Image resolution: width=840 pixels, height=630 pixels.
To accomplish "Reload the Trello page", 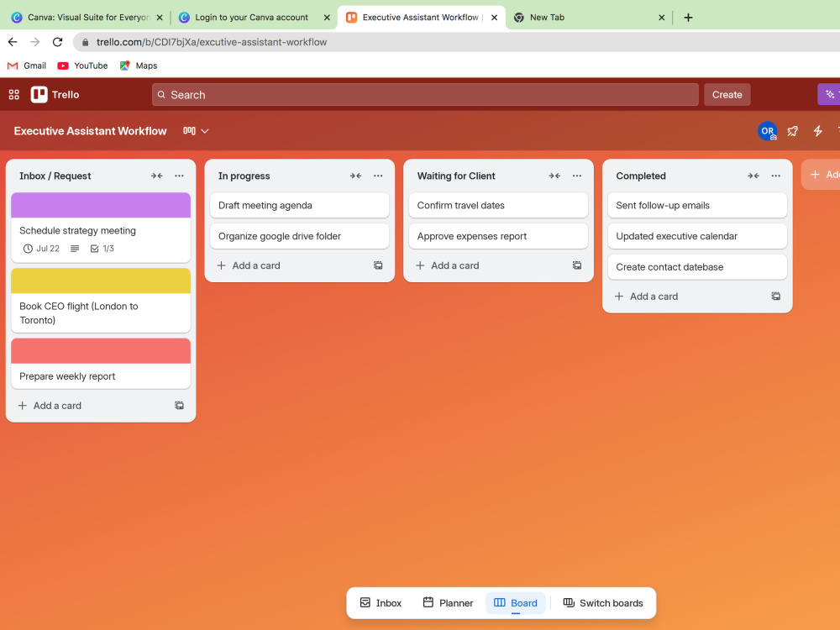I will (57, 42).
